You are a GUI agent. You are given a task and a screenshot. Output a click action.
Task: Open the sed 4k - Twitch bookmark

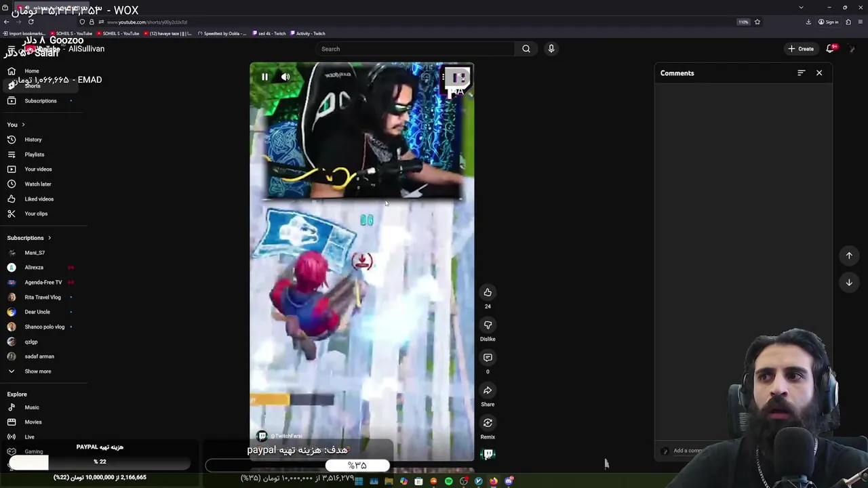point(269,33)
